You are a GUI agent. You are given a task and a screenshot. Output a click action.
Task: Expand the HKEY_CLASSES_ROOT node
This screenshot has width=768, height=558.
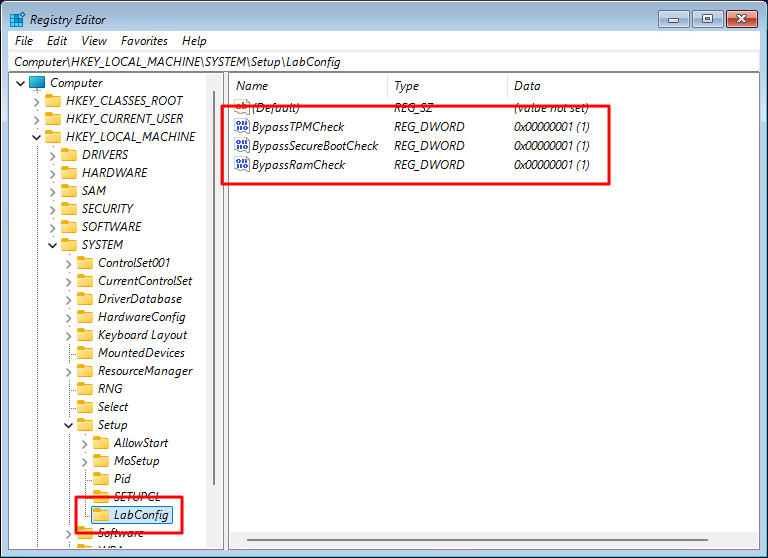(x=37, y=101)
